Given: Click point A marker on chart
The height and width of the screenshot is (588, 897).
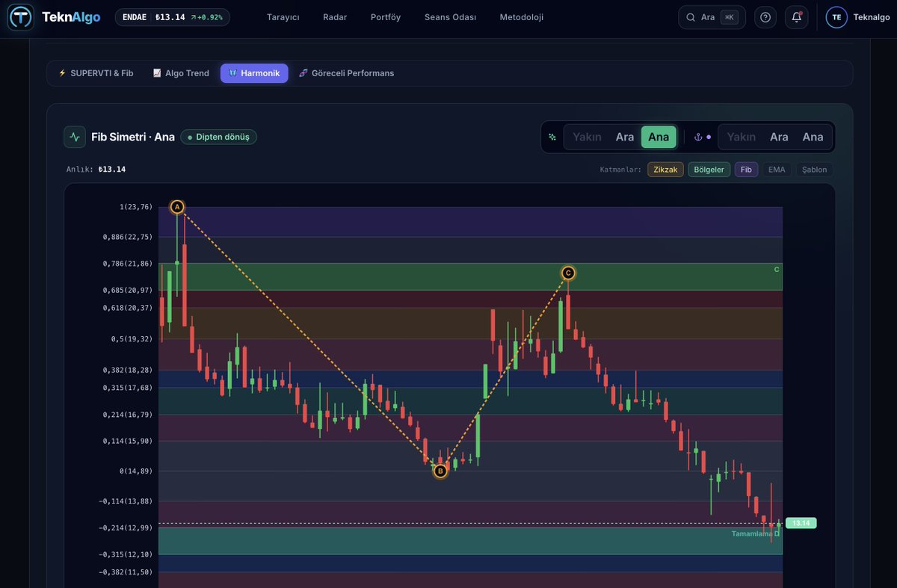Looking at the screenshot, I should [177, 207].
